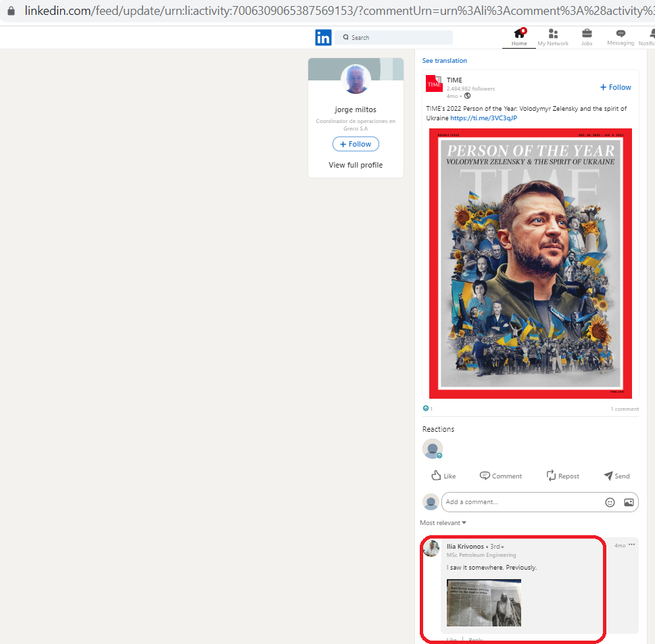The height and width of the screenshot is (644, 655).
Task: Follow jorge miltos from the profile card
Action: pos(356,144)
